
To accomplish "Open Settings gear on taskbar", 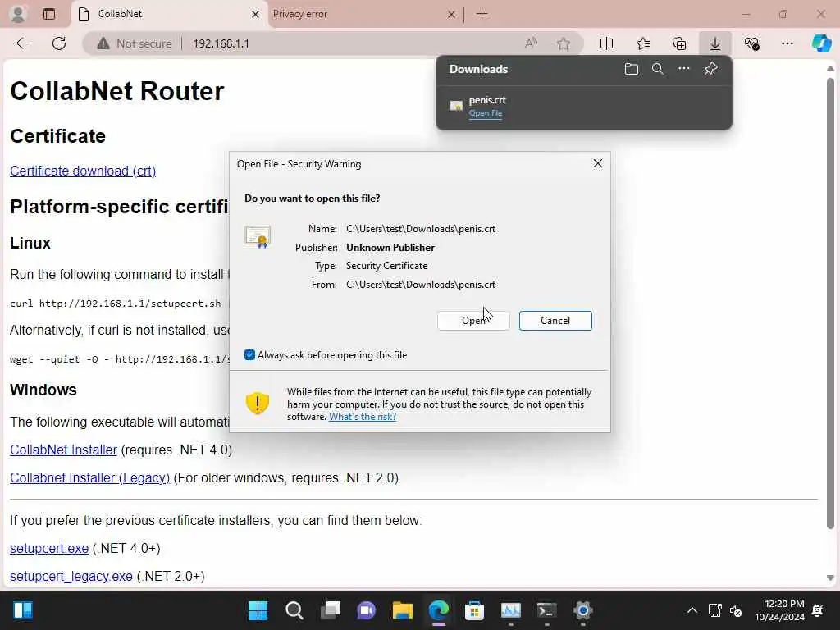I will pos(582,610).
